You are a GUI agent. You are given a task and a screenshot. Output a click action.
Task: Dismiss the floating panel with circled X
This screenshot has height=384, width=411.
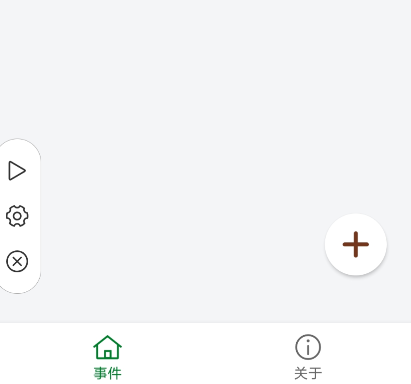pyautogui.click(x=17, y=261)
